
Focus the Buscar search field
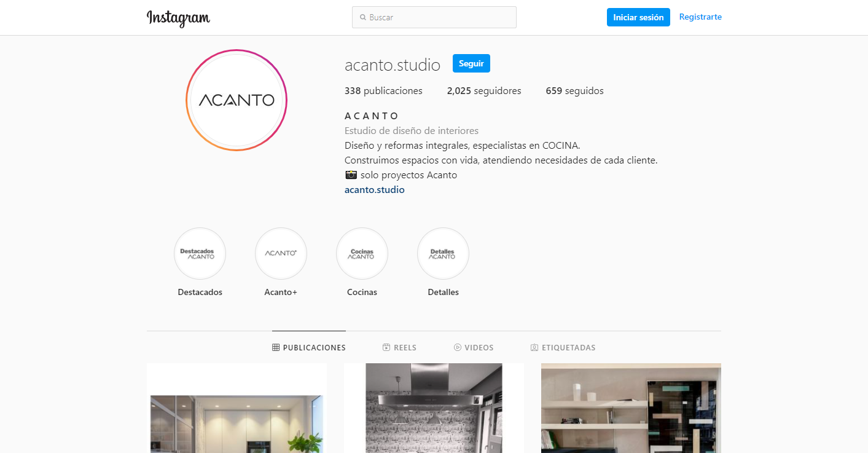pyautogui.click(x=434, y=17)
